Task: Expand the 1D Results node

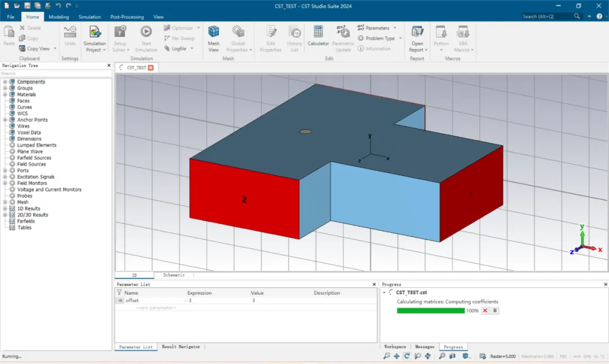Action: coord(5,208)
